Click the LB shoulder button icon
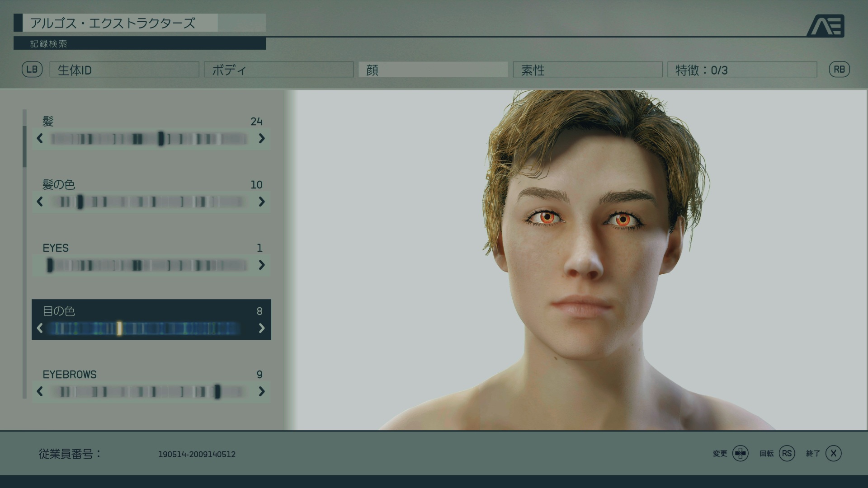The image size is (868, 488). pyautogui.click(x=32, y=70)
